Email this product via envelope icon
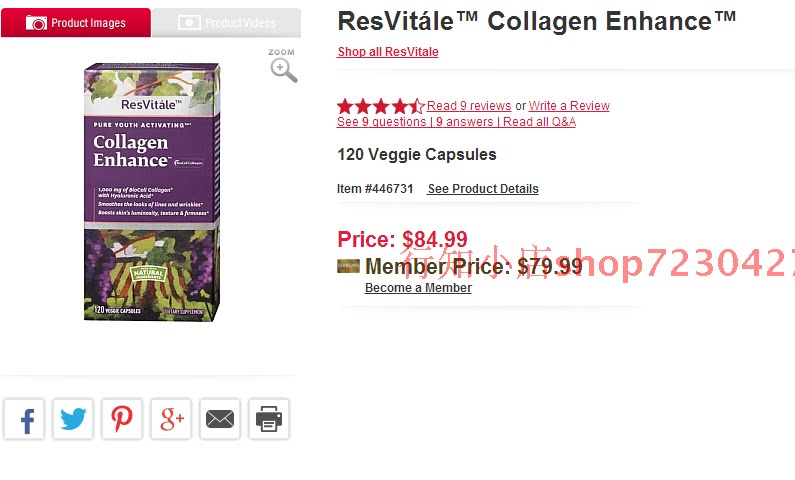This screenshot has width=795, height=480. [220, 419]
